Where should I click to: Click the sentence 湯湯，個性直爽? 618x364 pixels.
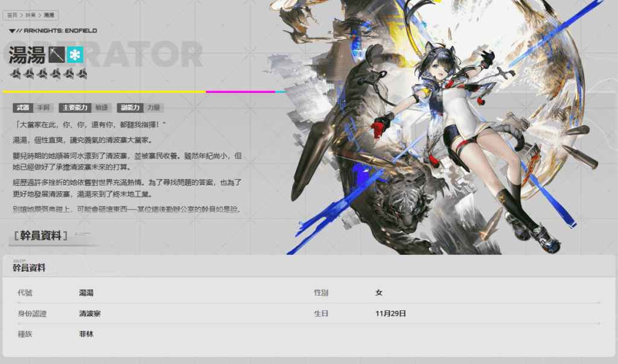click(82, 140)
